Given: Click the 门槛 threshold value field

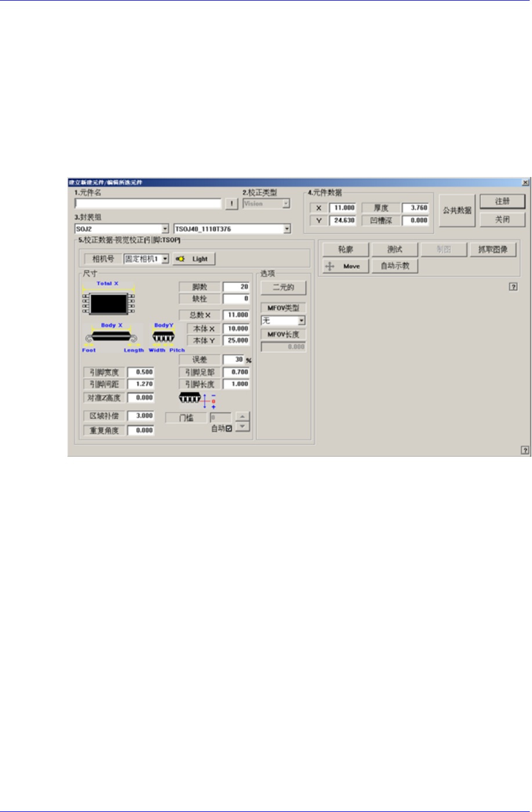Looking at the screenshot, I should point(221,417).
